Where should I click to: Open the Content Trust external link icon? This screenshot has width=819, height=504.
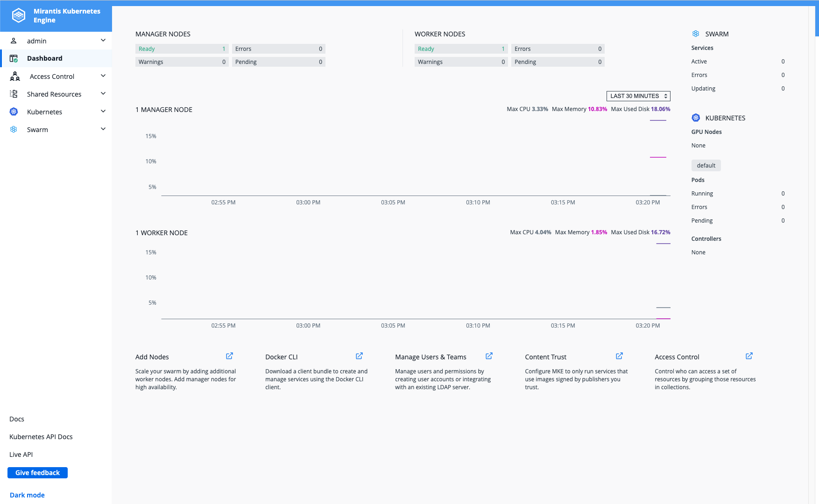pos(619,356)
